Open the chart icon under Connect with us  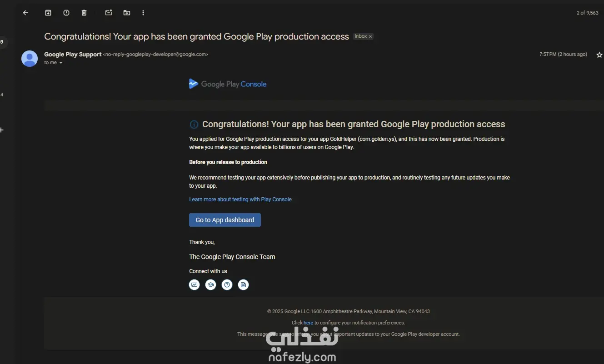click(x=195, y=285)
